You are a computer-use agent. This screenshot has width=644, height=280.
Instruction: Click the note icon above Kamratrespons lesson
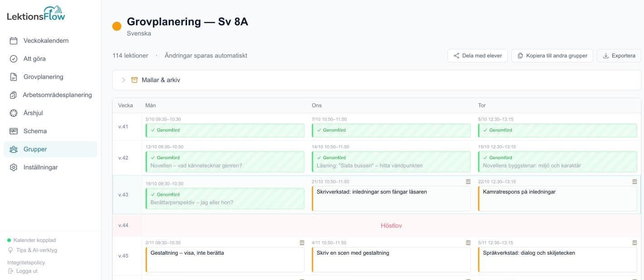[634, 181]
